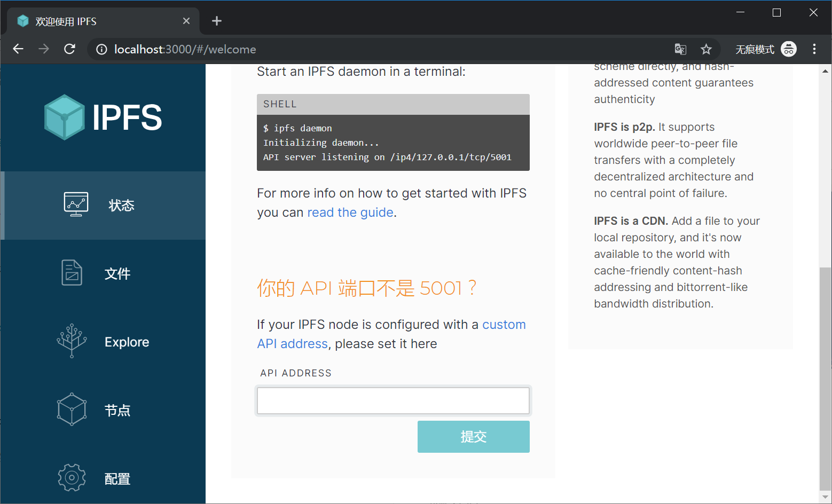
Task: Bookmark this page with the star icon
Action: pyautogui.click(x=706, y=49)
